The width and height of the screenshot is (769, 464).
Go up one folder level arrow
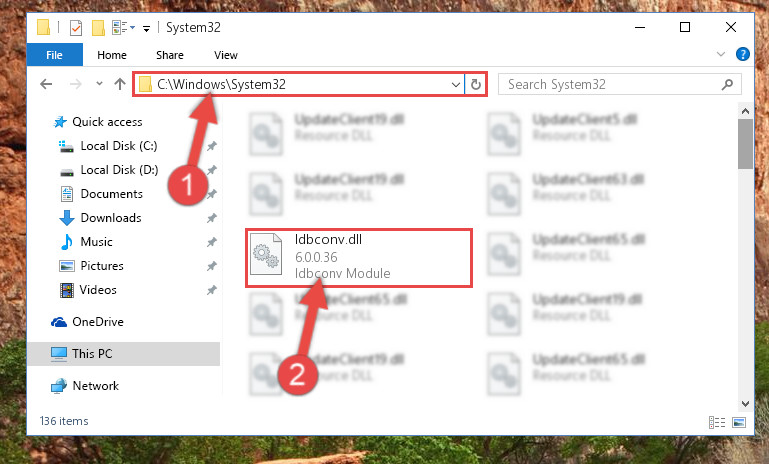(x=120, y=84)
